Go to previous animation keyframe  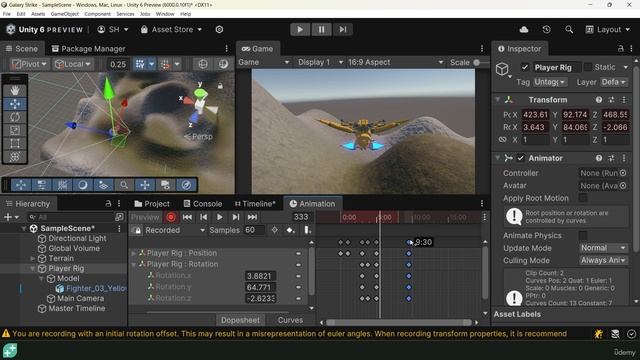204,217
